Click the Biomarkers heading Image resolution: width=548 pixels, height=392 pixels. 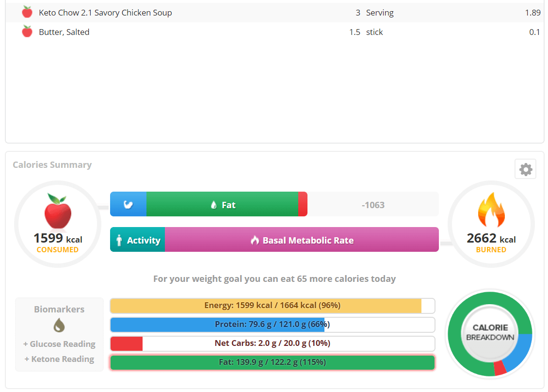click(x=59, y=310)
